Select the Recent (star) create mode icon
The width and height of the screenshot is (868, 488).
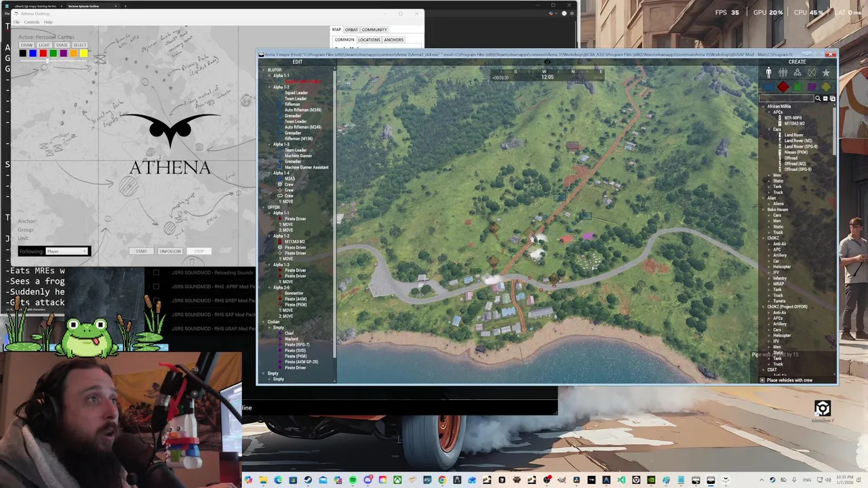pos(826,73)
